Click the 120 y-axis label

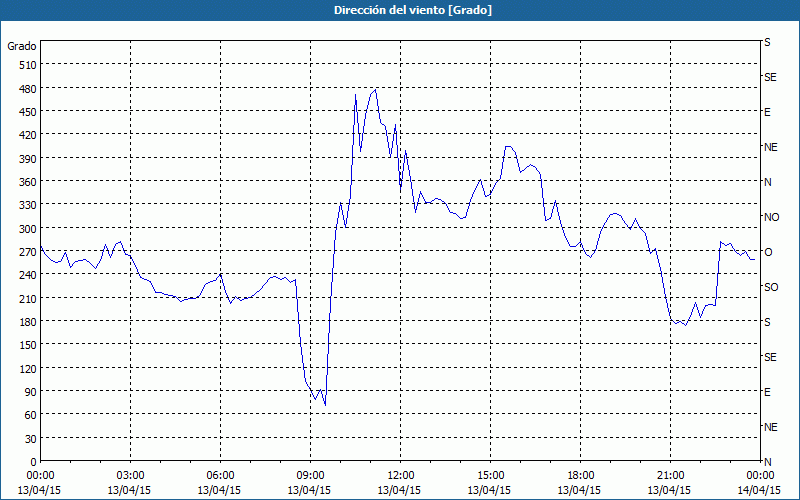[28, 368]
